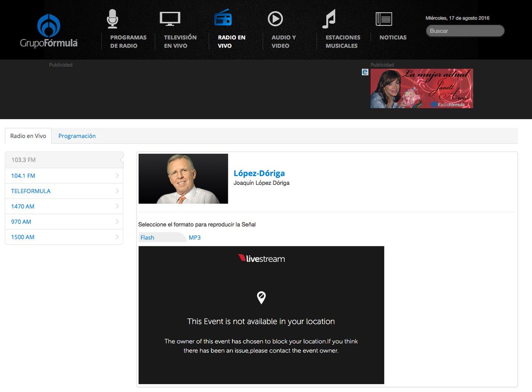
Task: Click the La mujer actual banner ad
Action: 422,88
